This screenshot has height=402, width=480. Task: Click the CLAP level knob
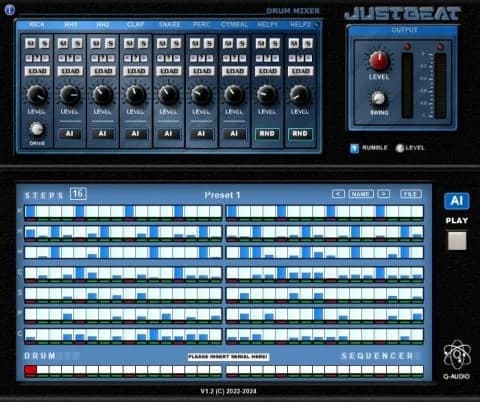tap(135, 95)
